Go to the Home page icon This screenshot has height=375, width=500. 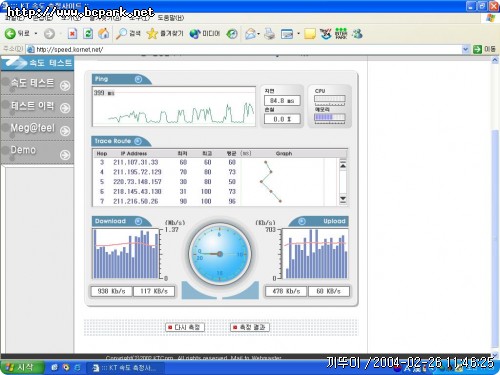pos(104,33)
